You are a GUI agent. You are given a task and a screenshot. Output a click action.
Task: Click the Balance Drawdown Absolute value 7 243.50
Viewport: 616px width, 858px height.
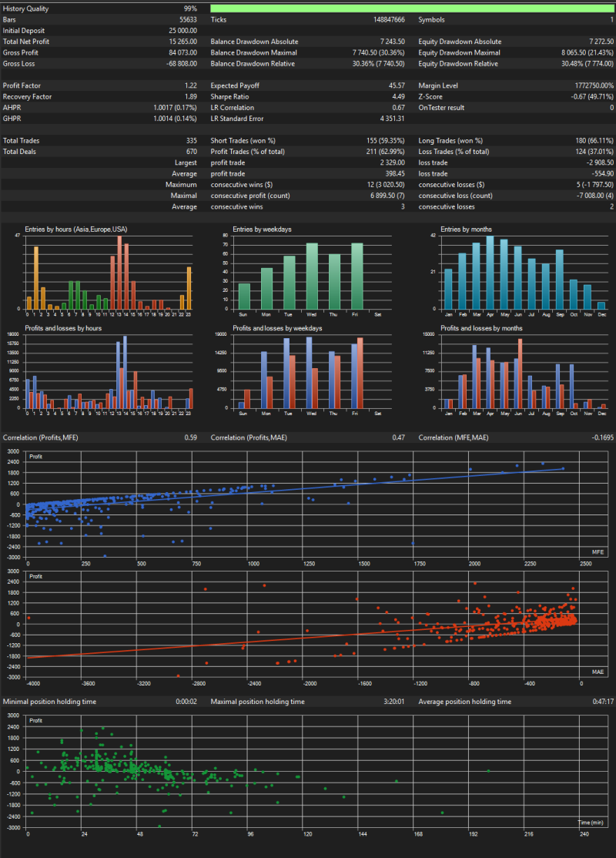392,42
